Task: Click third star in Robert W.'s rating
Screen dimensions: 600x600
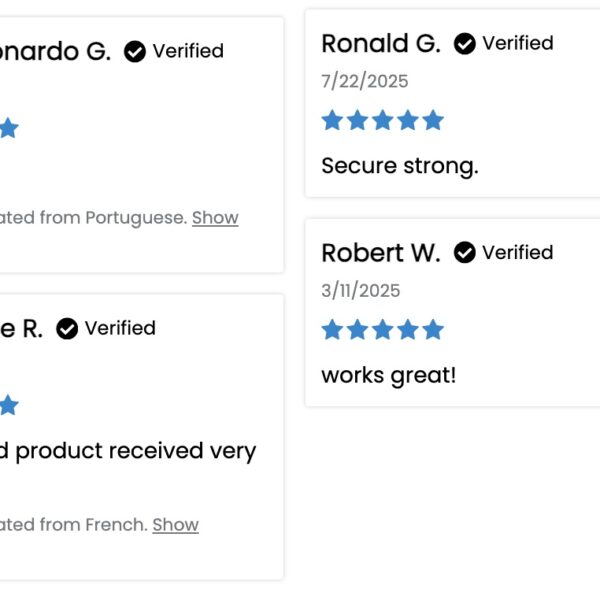Action: [383, 329]
